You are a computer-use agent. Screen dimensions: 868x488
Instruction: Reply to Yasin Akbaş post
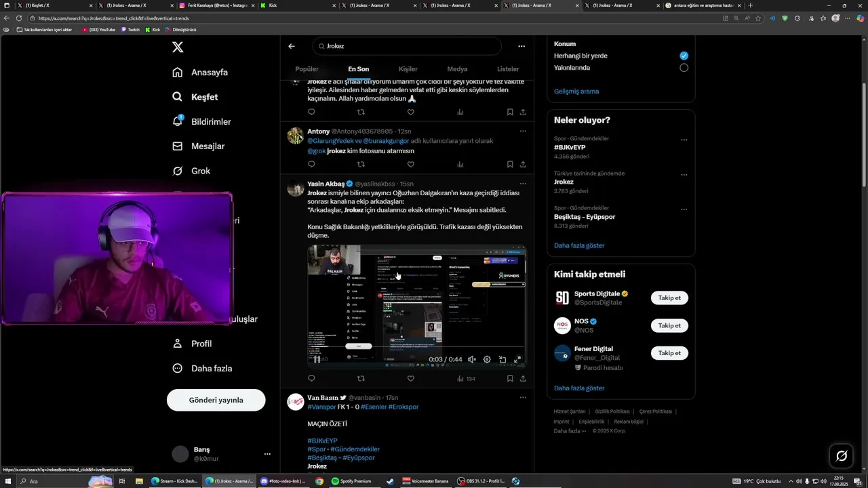click(311, 379)
